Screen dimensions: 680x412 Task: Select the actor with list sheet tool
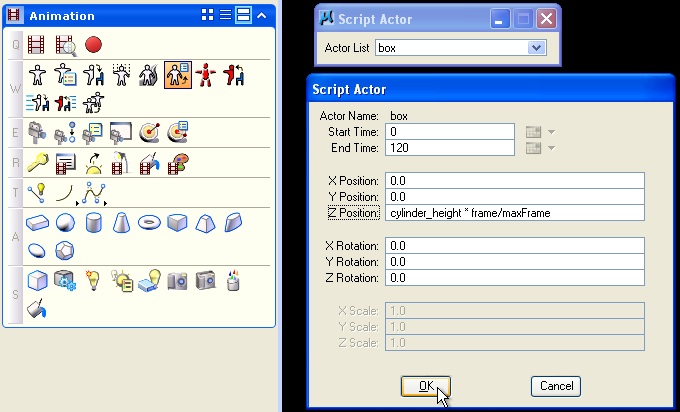[x=65, y=75]
